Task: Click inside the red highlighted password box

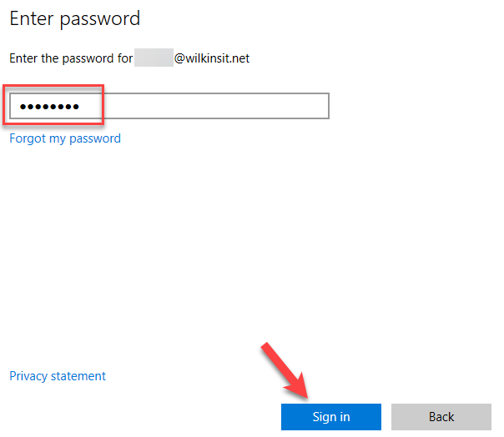Action: (53, 106)
